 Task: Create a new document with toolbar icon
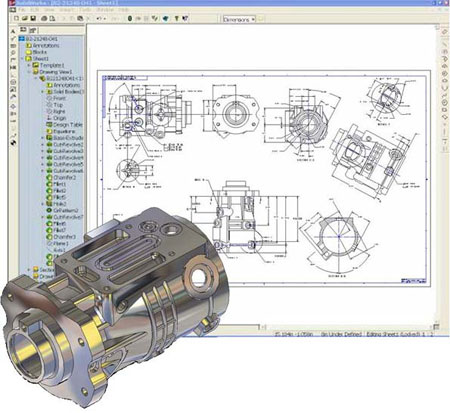point(16,19)
